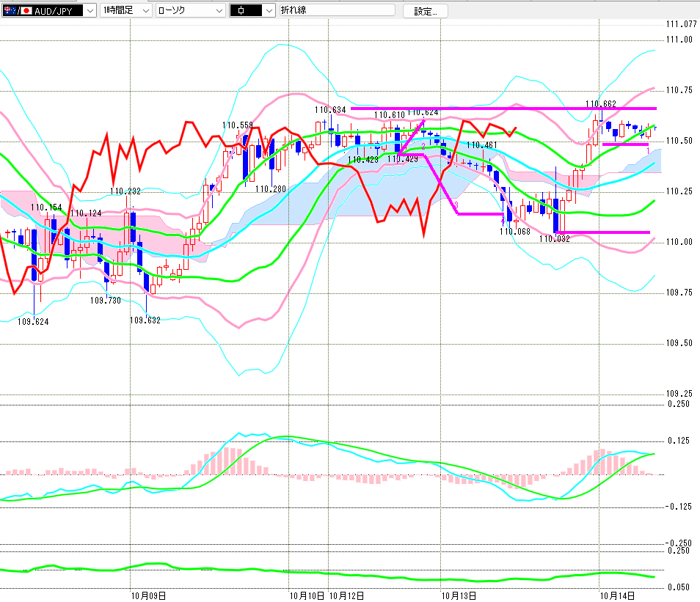Image resolution: width=700 pixels, height=602 pixels.
Task: Select the 110.75 price axis value
Action: click(679, 90)
